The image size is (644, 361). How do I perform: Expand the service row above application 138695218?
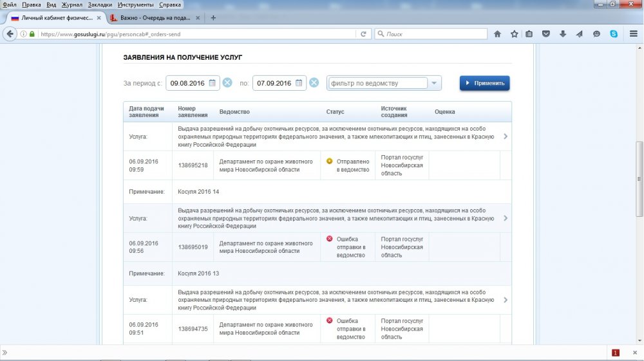(x=505, y=136)
